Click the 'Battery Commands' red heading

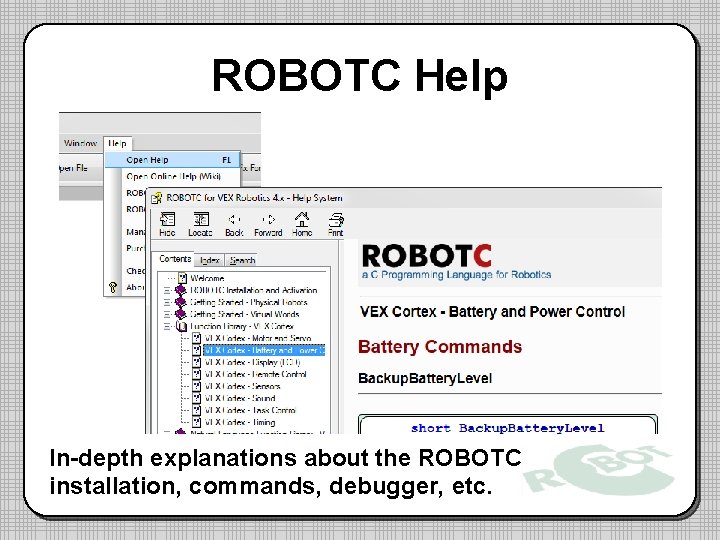(440, 347)
